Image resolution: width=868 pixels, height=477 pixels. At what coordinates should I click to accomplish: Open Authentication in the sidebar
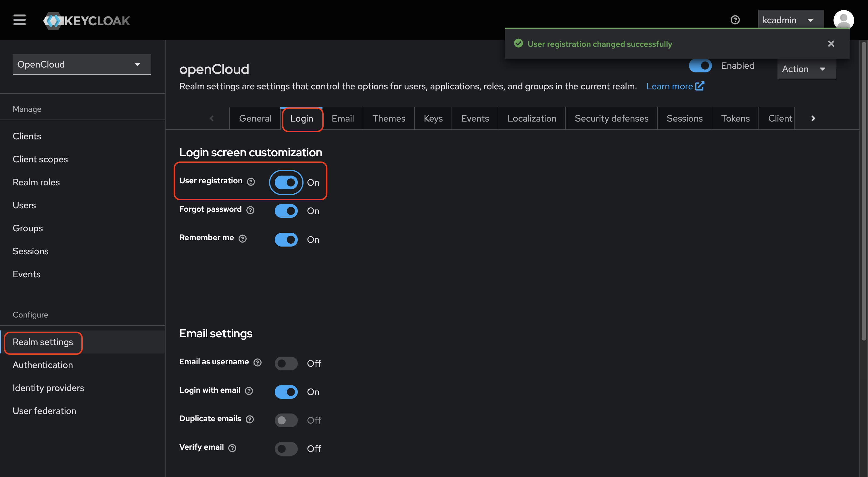[x=82, y=365]
